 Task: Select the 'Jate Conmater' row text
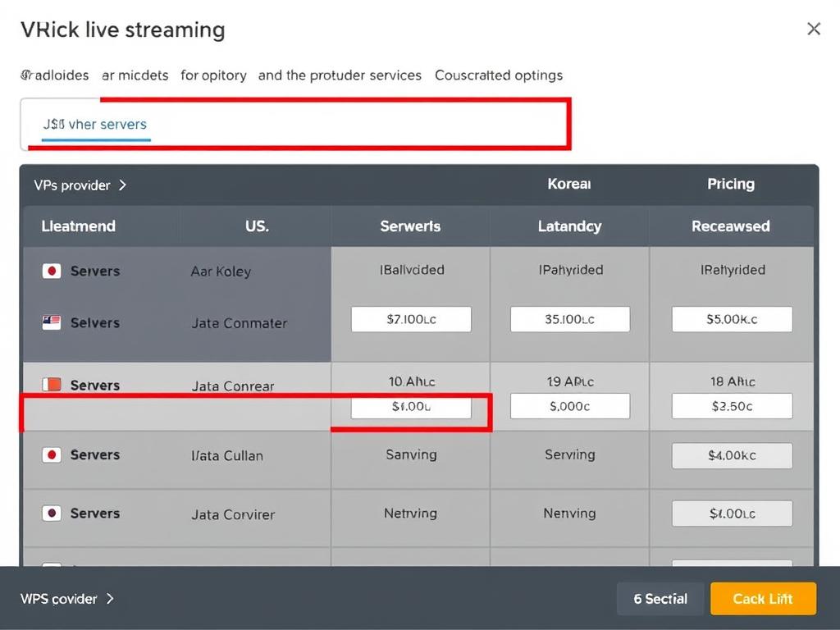pos(240,323)
